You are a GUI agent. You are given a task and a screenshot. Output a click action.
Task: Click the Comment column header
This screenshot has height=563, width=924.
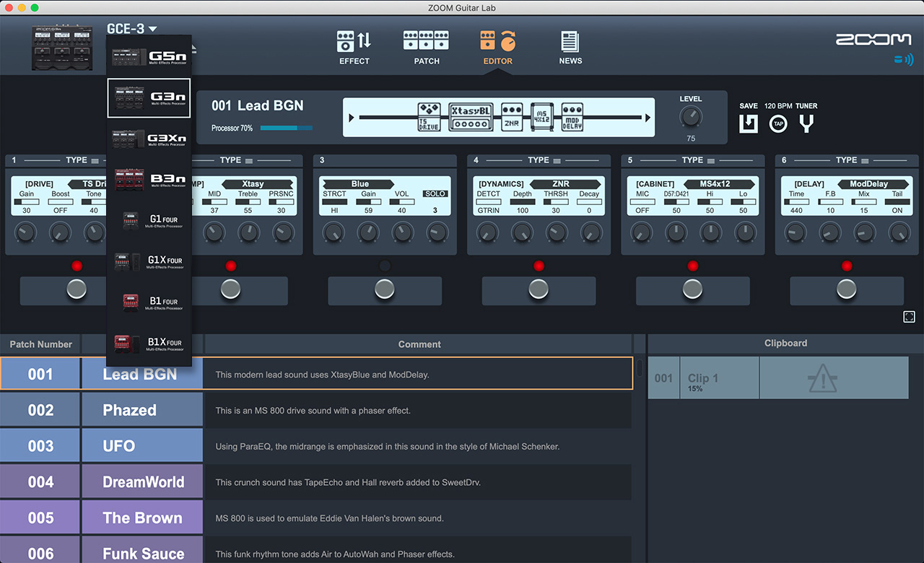419,344
